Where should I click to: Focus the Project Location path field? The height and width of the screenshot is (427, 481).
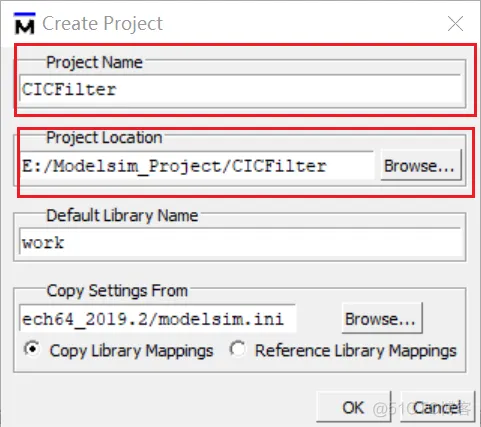(197, 166)
